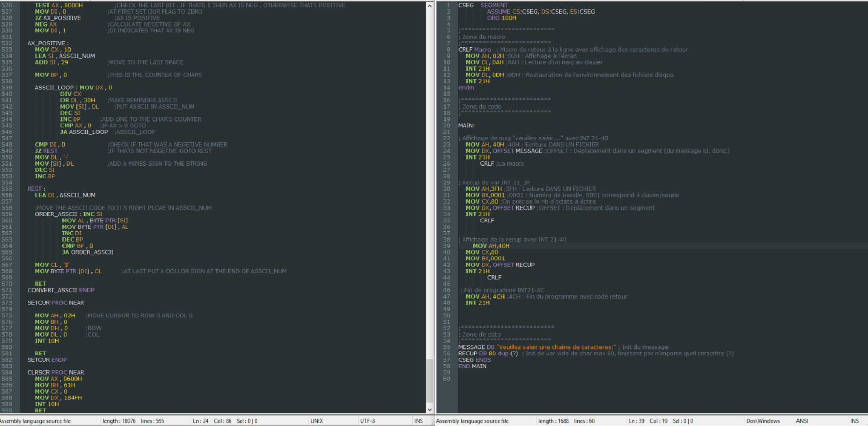This screenshot has width=868, height=426.
Task: Click right pane line number 60
Action: pos(446,379)
